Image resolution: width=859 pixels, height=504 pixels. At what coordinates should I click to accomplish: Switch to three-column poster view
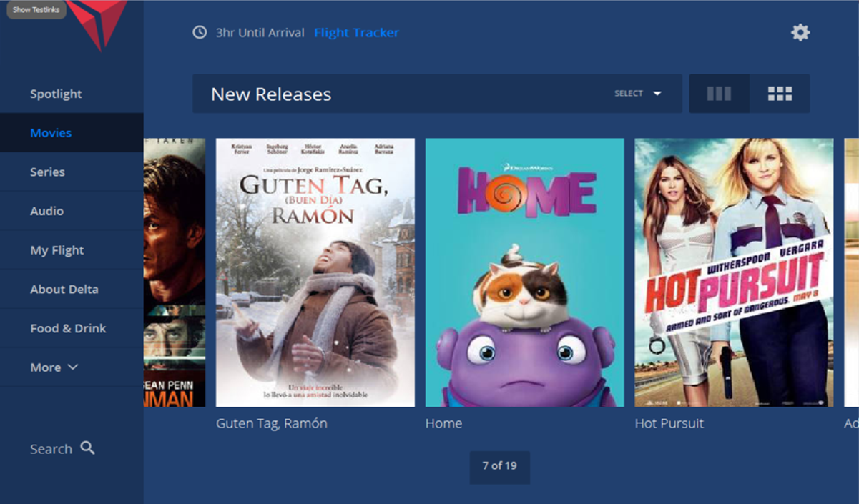[719, 94]
